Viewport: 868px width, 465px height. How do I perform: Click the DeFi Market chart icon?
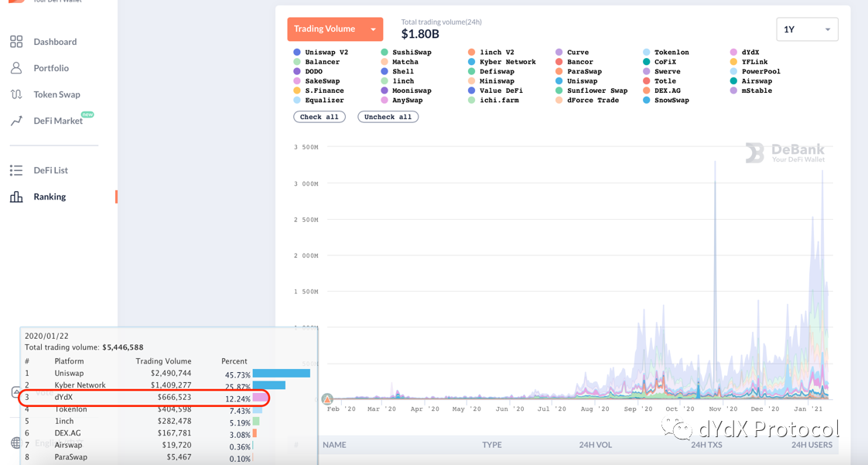pos(16,121)
